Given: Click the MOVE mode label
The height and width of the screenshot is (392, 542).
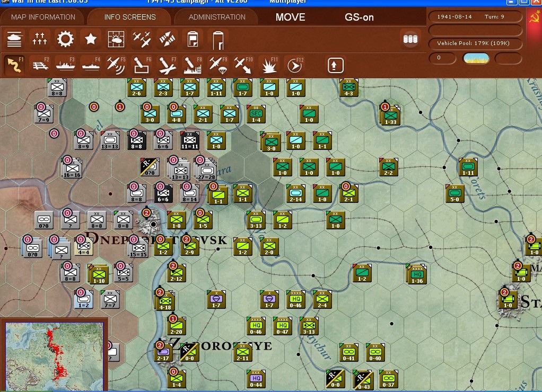Looking at the screenshot, I should [291, 17].
